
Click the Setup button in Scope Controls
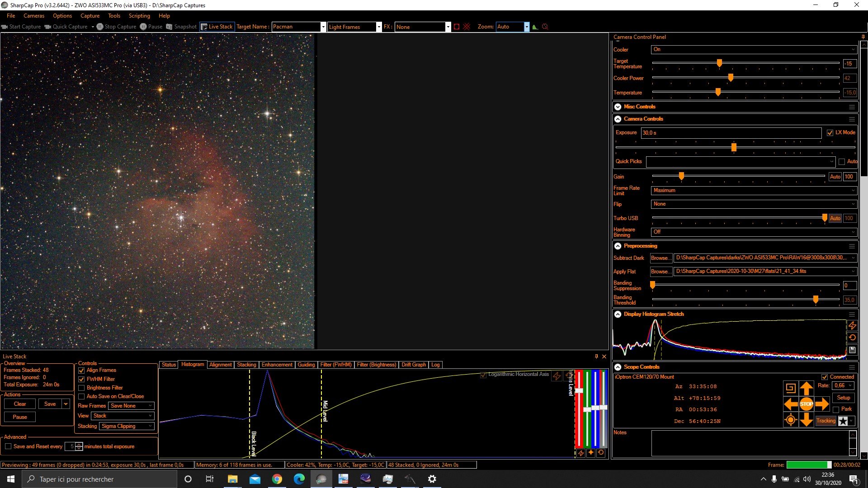pos(843,398)
